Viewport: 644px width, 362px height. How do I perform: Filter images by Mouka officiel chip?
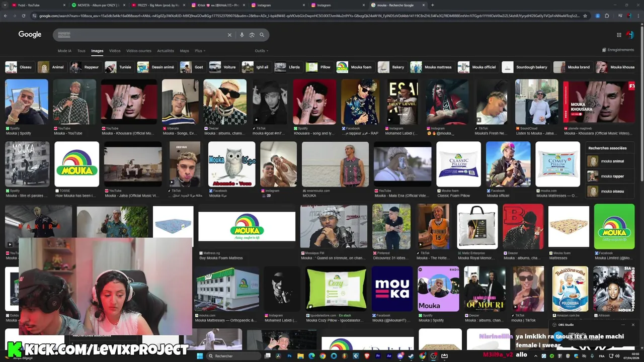pos(477,67)
